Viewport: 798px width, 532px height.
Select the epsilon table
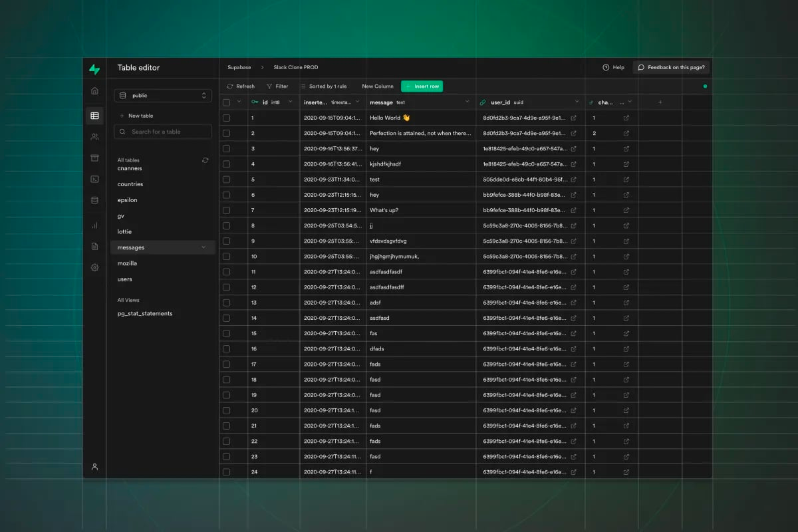128,200
